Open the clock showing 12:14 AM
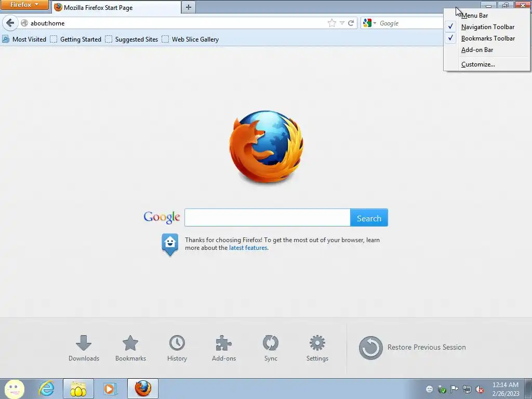This screenshot has height=399, width=532. click(506, 389)
